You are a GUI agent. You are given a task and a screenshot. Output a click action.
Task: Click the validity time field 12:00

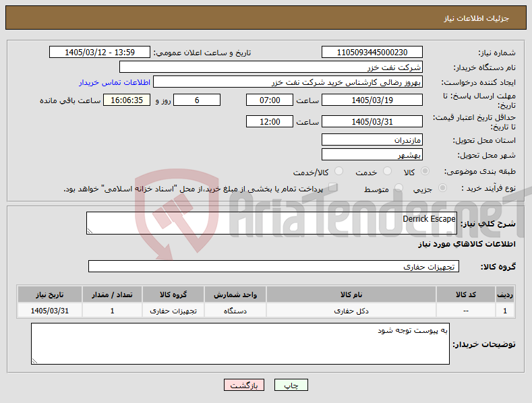pyautogui.click(x=270, y=121)
